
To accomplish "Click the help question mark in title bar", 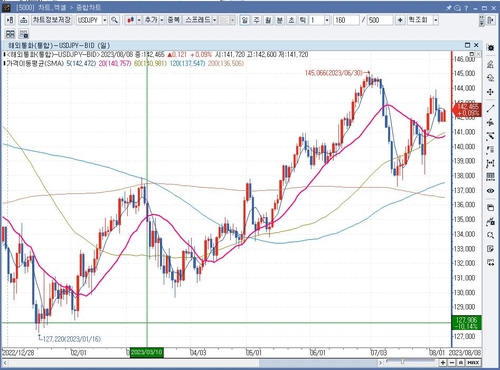I will [466, 8].
